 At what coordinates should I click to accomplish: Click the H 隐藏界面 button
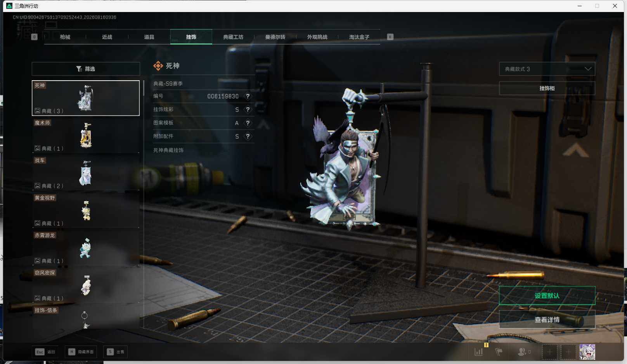(x=81, y=352)
